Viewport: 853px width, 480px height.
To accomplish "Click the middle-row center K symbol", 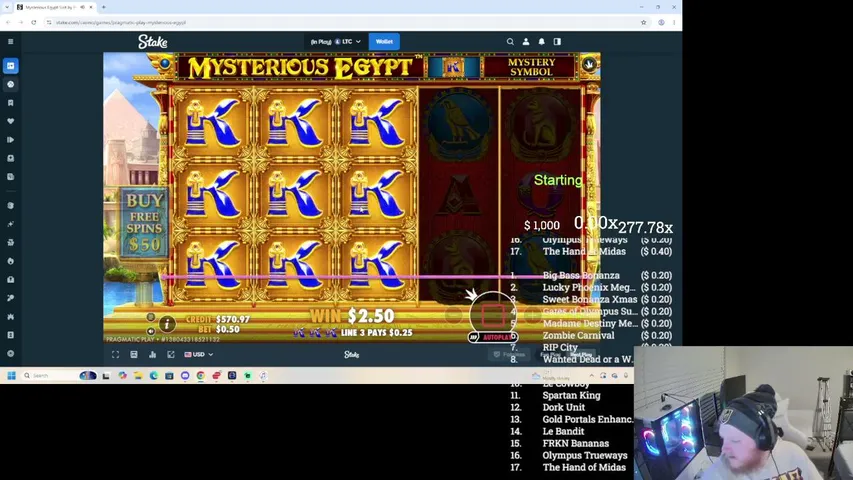I will coord(294,195).
